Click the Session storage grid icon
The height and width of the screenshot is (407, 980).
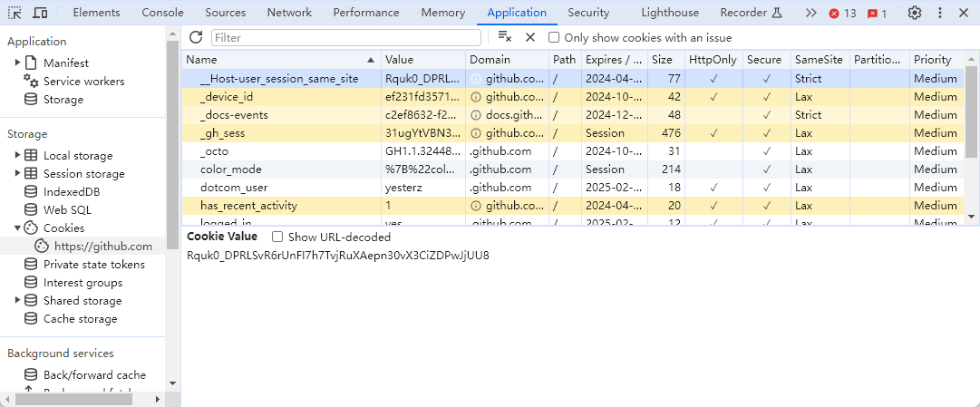[x=30, y=174]
